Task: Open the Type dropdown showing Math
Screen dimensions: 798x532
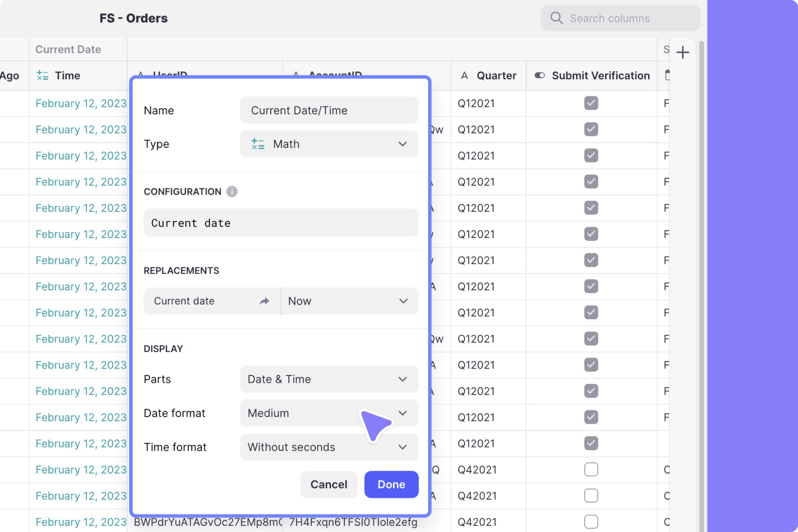Action: tap(329, 144)
